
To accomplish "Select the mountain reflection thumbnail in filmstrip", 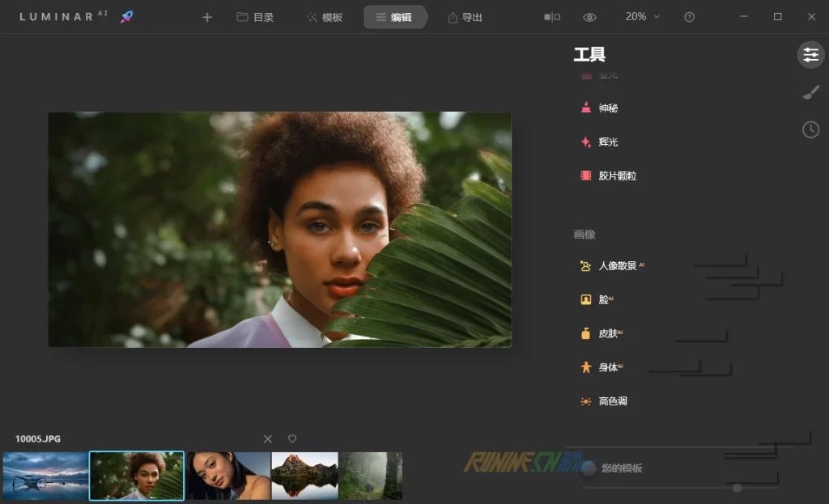I will (304, 476).
